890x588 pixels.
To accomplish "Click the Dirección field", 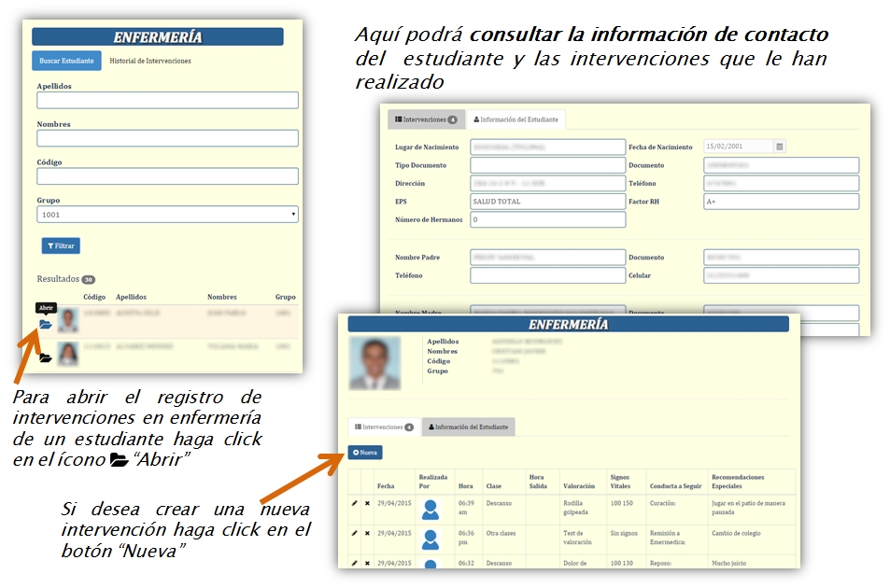I will tap(548, 183).
